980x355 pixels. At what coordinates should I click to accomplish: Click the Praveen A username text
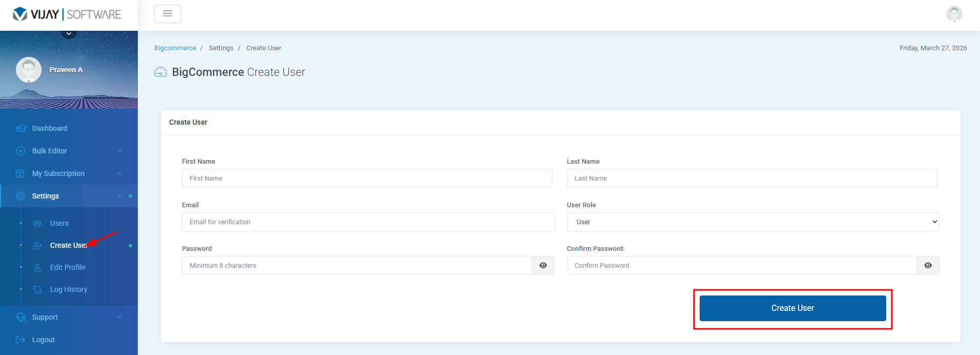point(66,70)
